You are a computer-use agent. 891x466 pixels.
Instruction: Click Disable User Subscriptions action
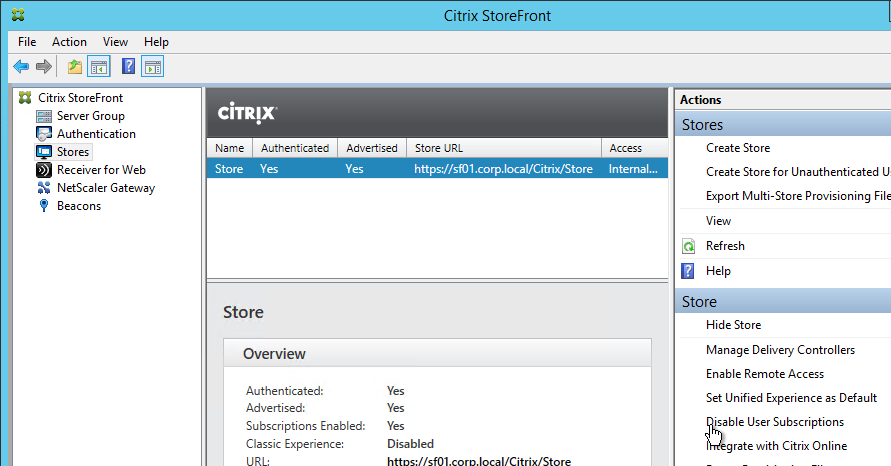click(775, 422)
